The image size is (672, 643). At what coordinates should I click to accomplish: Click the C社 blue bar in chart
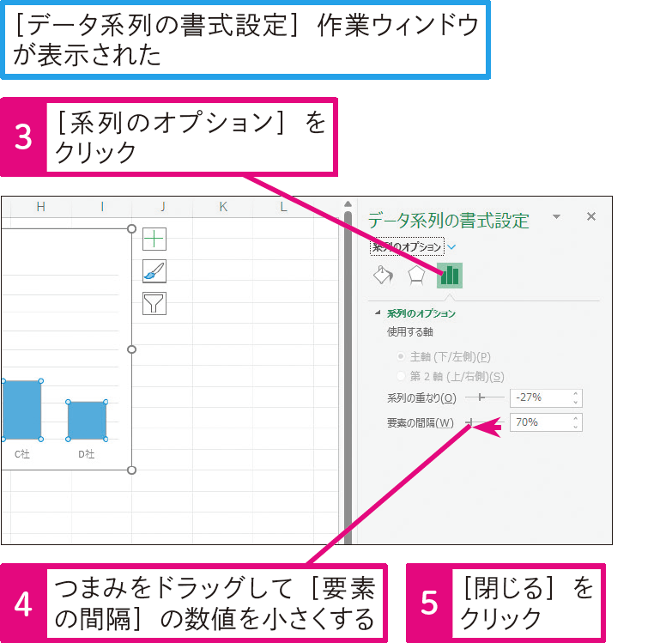coord(21,409)
